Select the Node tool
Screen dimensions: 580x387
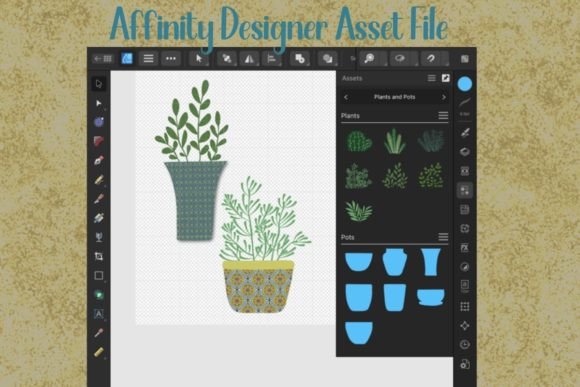[99, 103]
